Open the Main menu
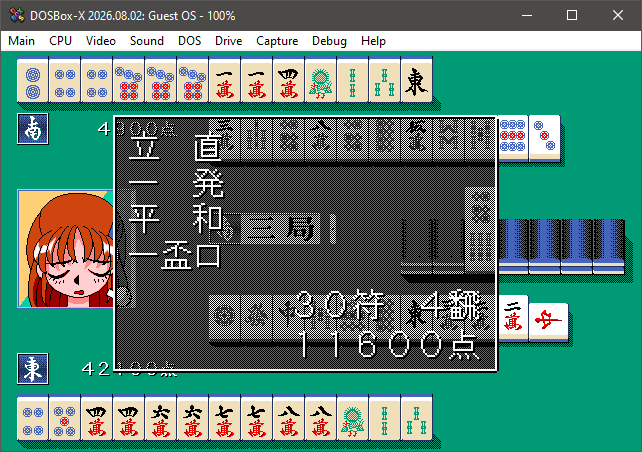The width and height of the screenshot is (642, 452). tap(21, 41)
